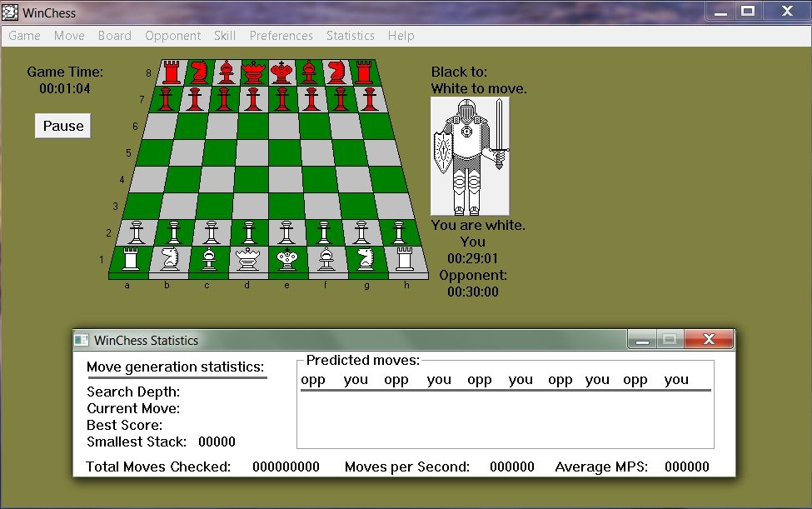Screen dimensions: 812x509
Task: Open the Move menu
Action: 69,36
